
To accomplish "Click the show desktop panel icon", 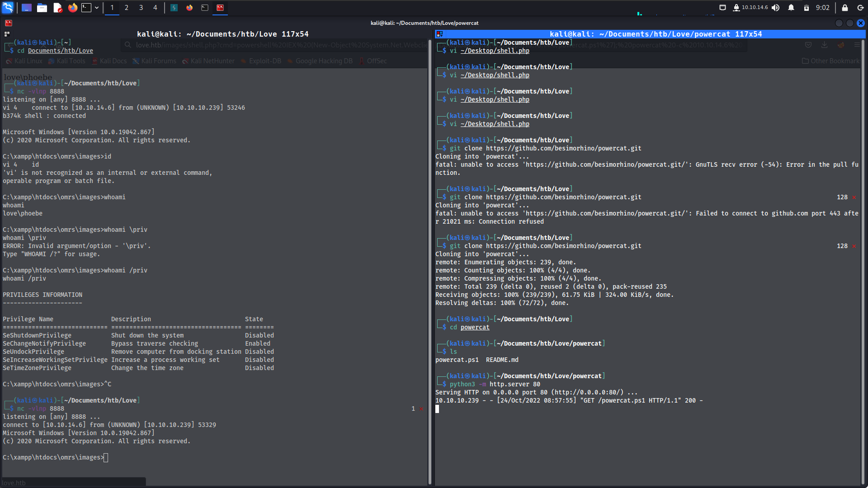I will (27, 8).
